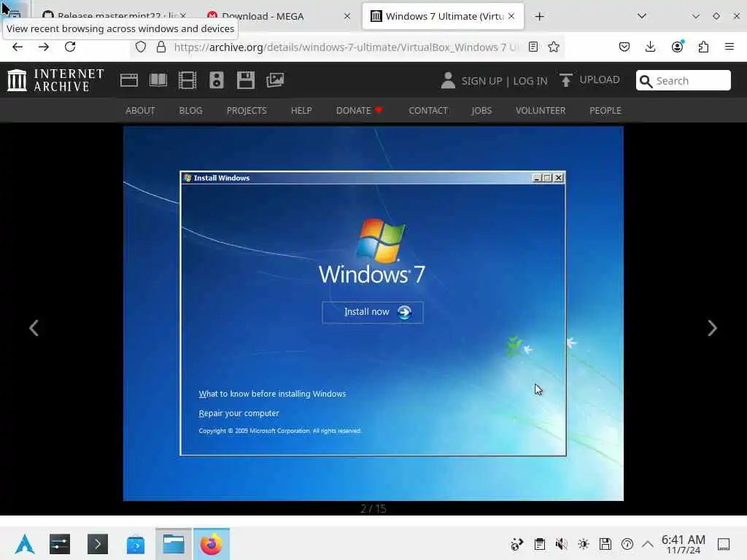
Task: Click the user avatar icon
Action: tap(448, 80)
